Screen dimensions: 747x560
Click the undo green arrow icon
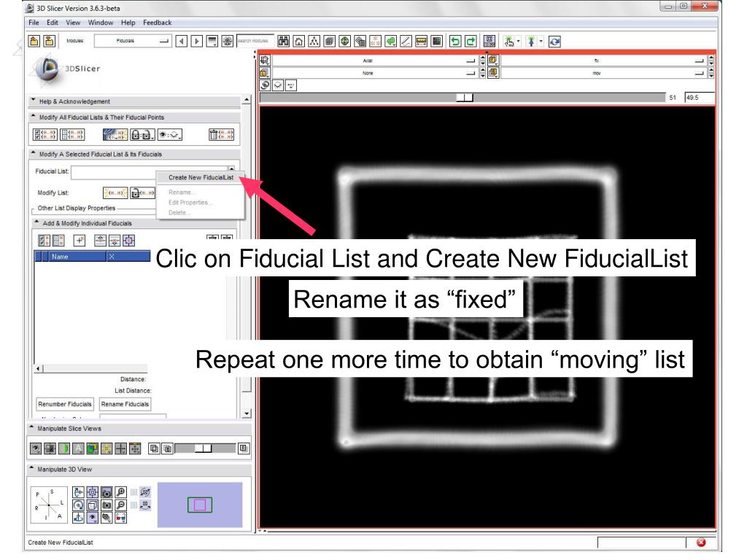pyautogui.click(x=455, y=42)
